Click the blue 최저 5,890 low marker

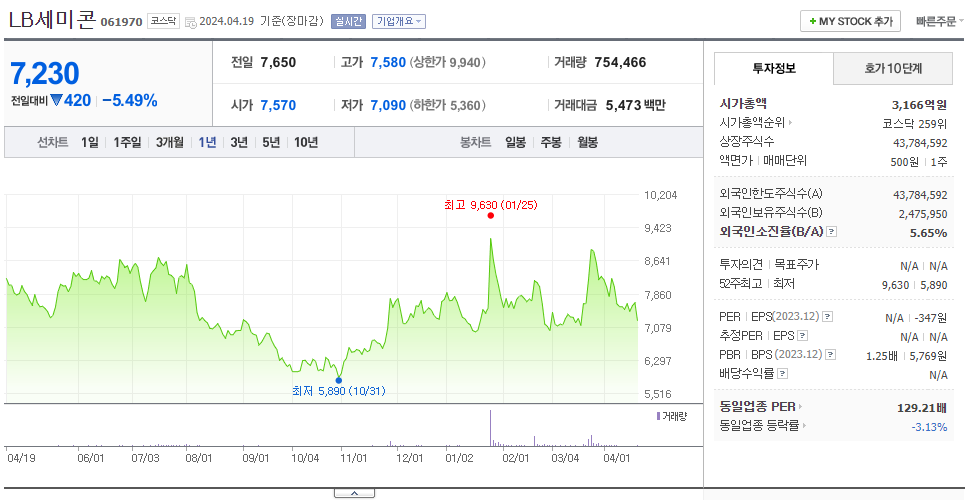click(338, 380)
